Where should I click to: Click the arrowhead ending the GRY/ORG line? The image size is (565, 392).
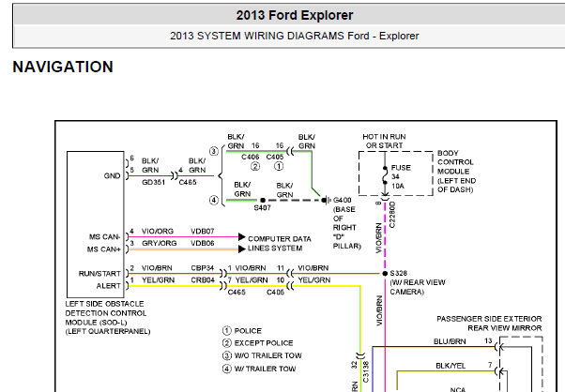[242, 249]
